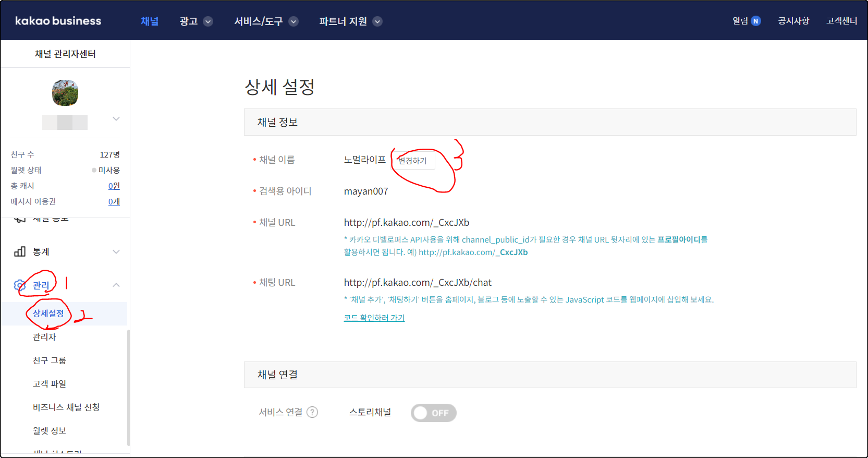Viewport: 868px width, 458px height.
Task: Open the 파트너 지원 menu
Action: (343, 21)
